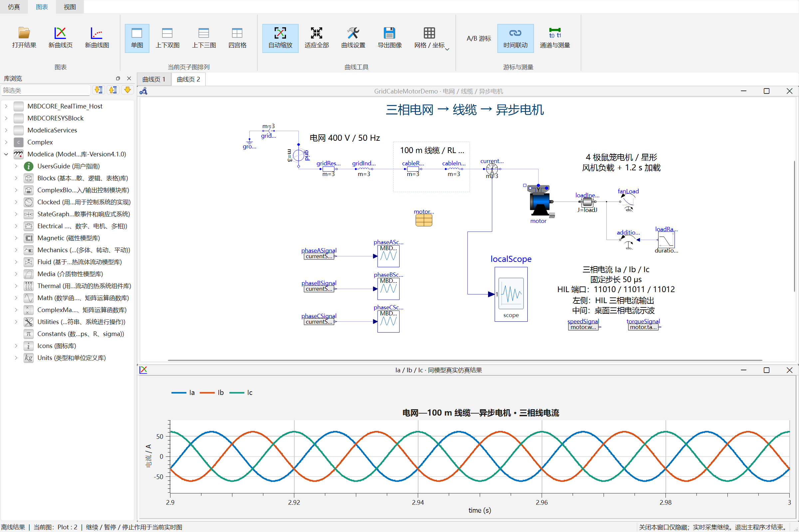The width and height of the screenshot is (799, 532).
Task: Click the loadInertia component
Action: point(587,202)
